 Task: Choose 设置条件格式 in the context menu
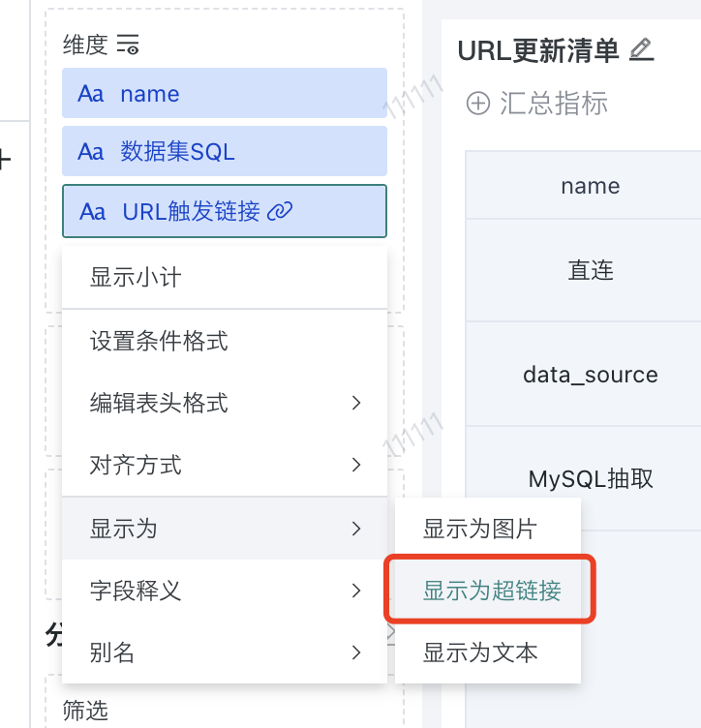click(x=159, y=341)
